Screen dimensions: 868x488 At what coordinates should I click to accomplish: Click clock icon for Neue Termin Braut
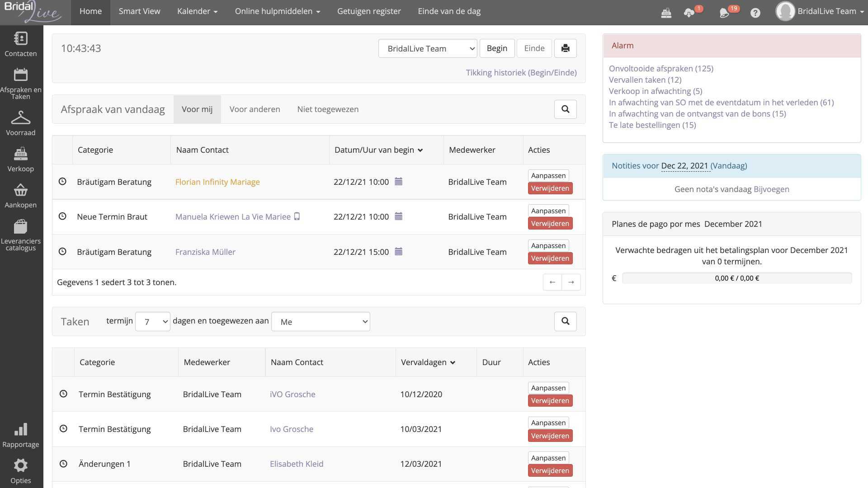click(x=62, y=216)
